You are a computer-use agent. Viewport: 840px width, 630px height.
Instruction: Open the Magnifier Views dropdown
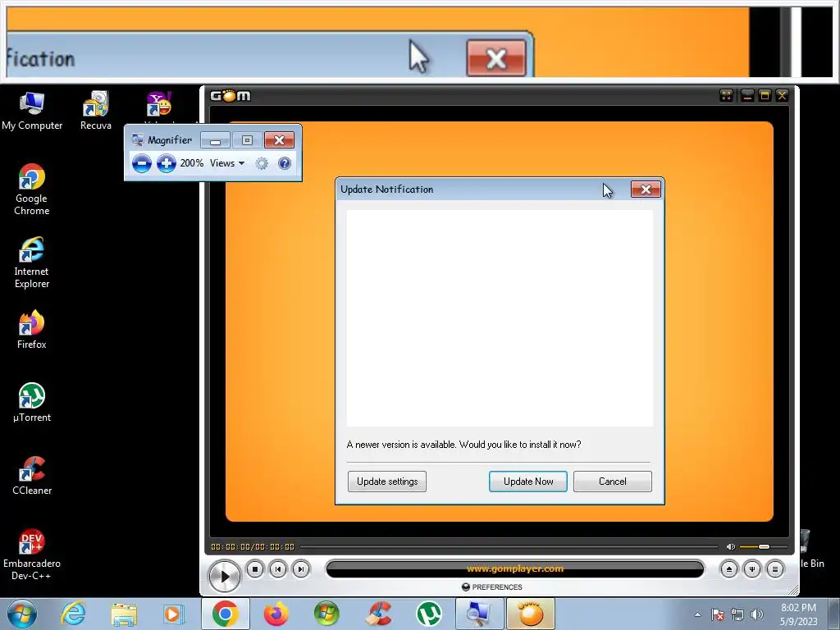[227, 163]
